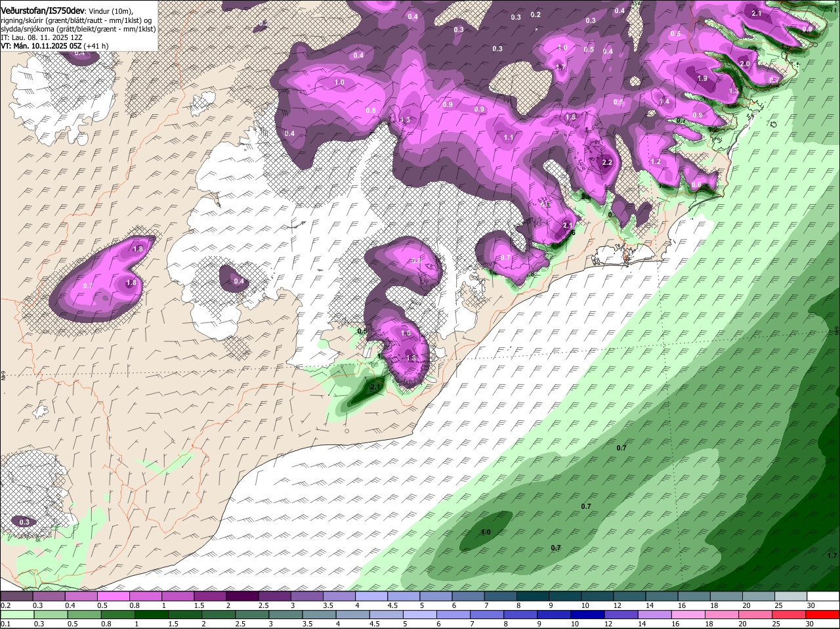Viewport: 840px width, 629px height.
Task: Click the pale lilac 5 swatch in the lower legend row
Action: [x=420, y=615]
